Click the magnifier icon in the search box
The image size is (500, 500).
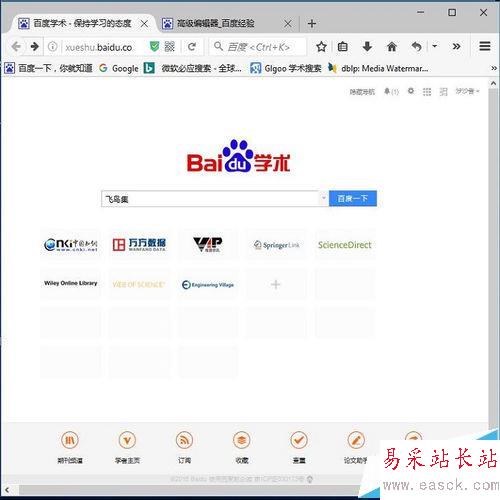click(x=218, y=46)
